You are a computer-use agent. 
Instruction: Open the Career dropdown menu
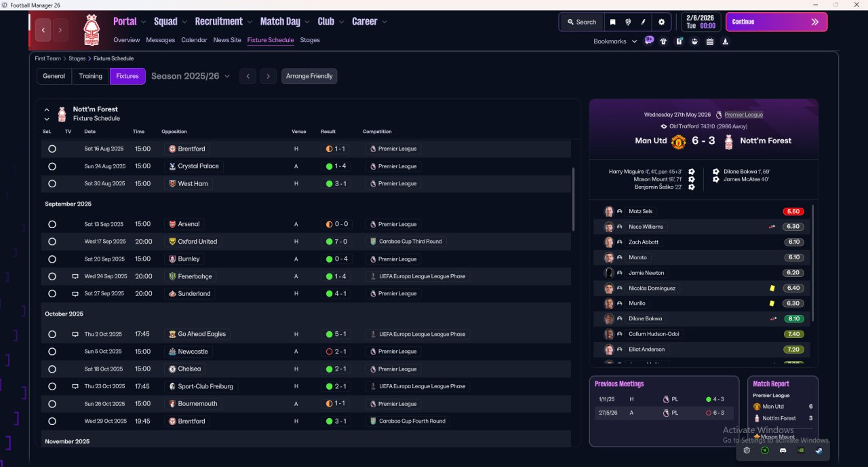370,22
